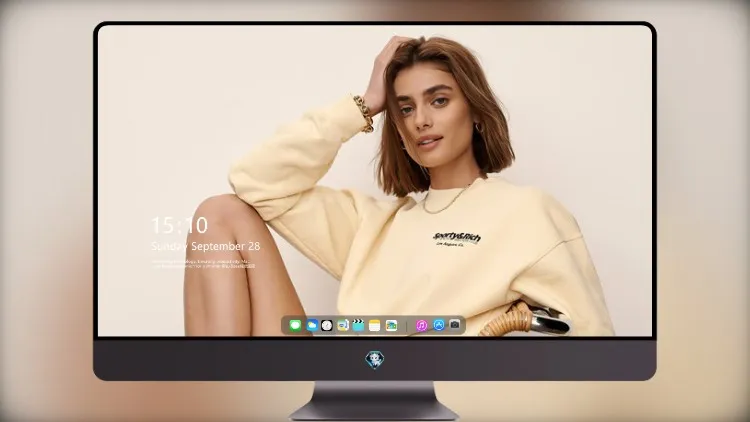Click the 15:10 clock widget
This screenshot has width=750, height=422.
coord(179,225)
